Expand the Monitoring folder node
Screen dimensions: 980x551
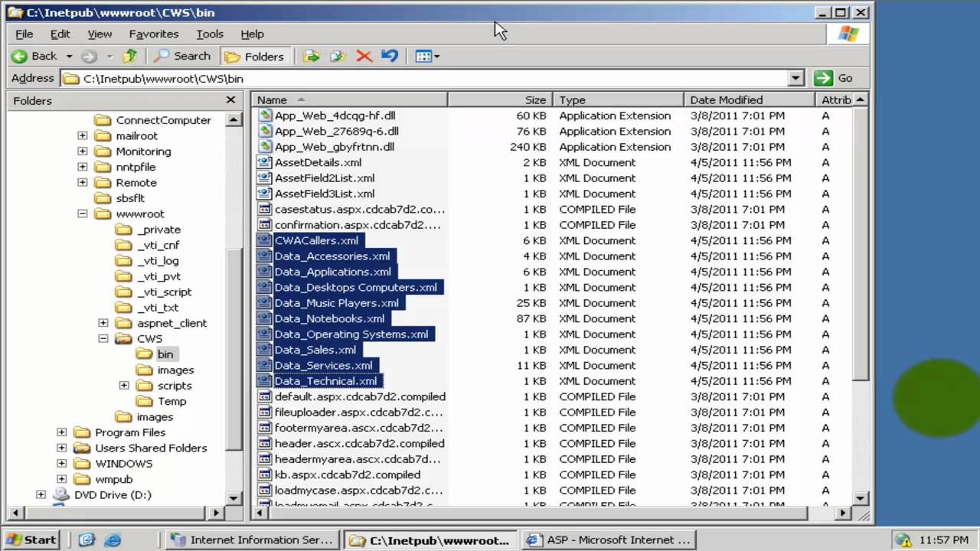[83, 152]
